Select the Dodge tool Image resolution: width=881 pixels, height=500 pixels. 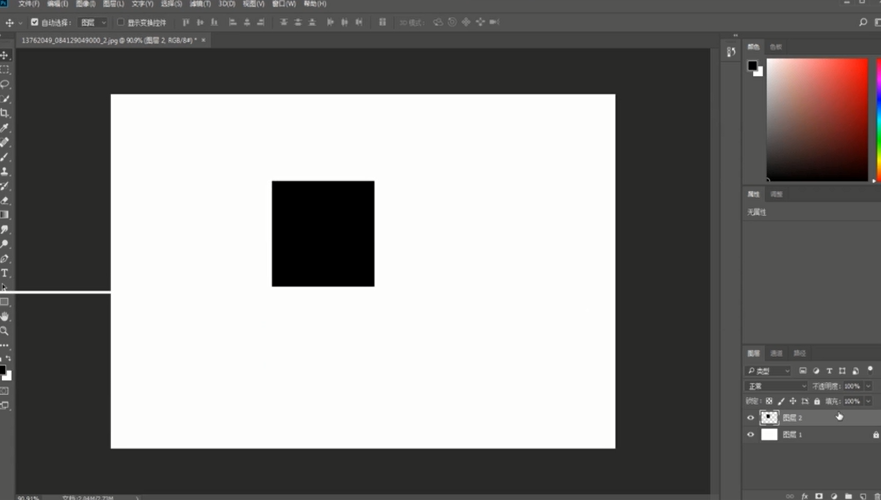point(4,244)
